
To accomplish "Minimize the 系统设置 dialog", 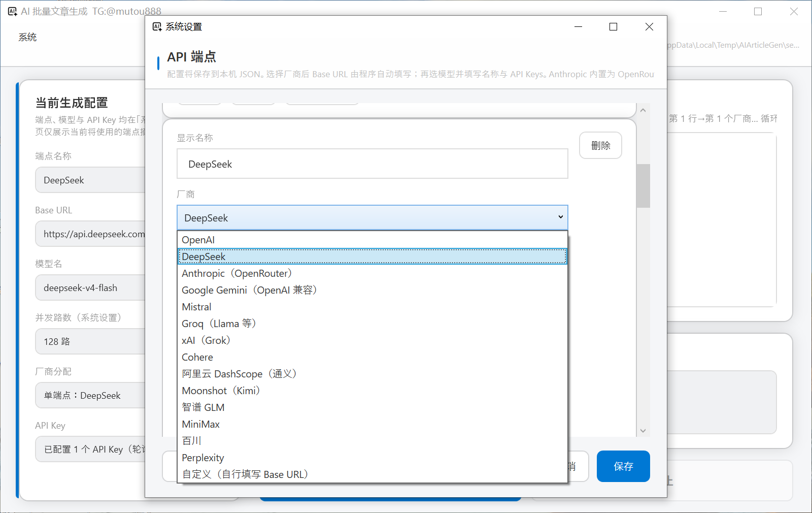I will pyautogui.click(x=578, y=26).
